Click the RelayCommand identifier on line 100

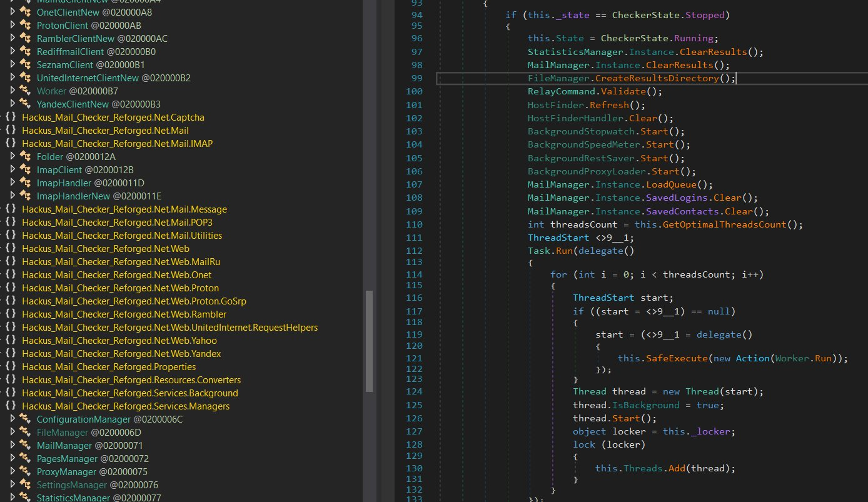pos(562,91)
